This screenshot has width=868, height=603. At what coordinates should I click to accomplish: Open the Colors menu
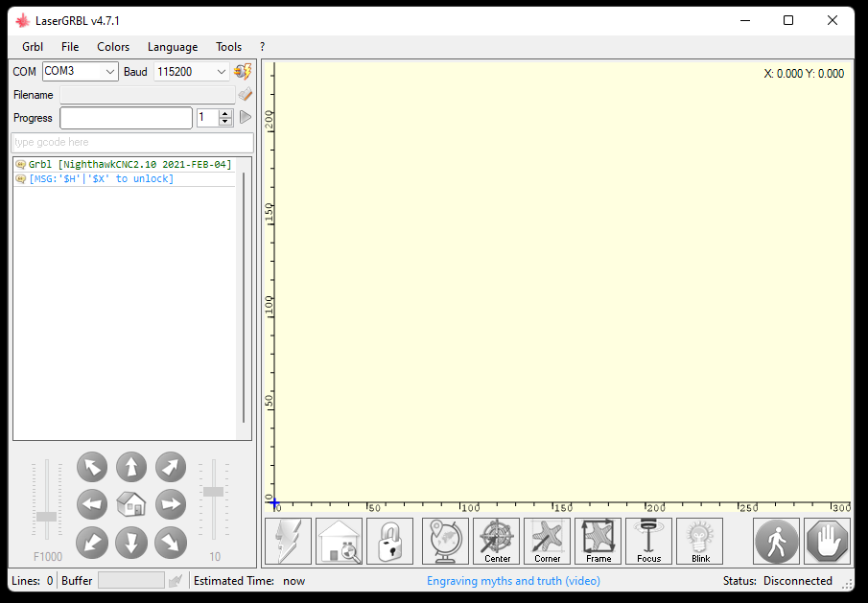coord(113,46)
